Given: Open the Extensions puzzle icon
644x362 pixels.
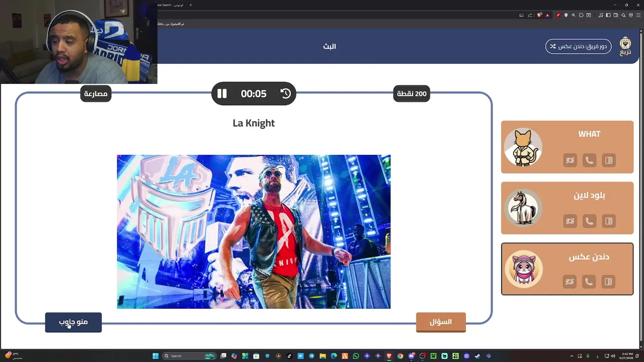Looking at the screenshot, I should tap(581, 15).
